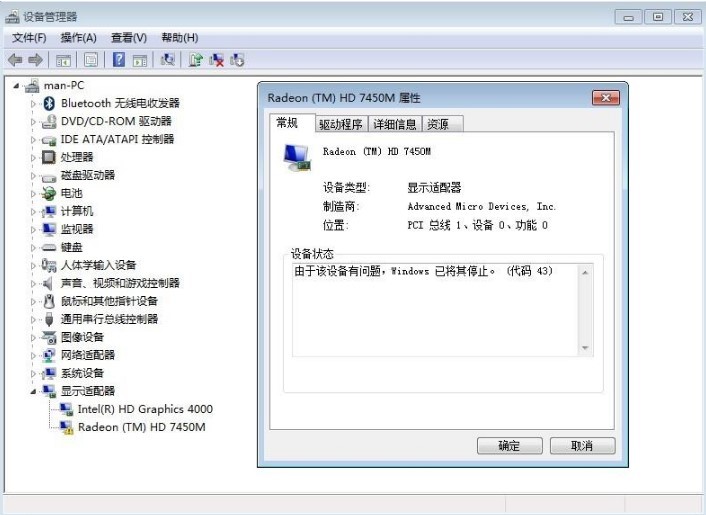Screen dimensions: 706x515
Task: Switch to the 详细信息 tab
Action: [395, 124]
